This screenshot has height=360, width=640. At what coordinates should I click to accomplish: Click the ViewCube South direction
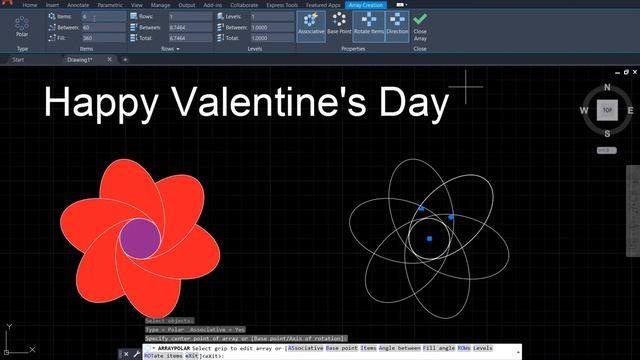click(x=607, y=133)
